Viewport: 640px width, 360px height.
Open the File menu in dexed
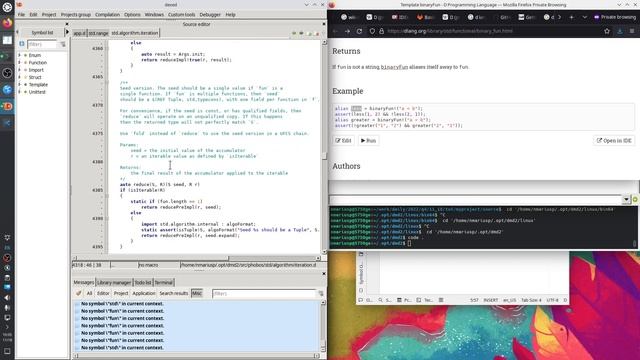coord(21,14)
